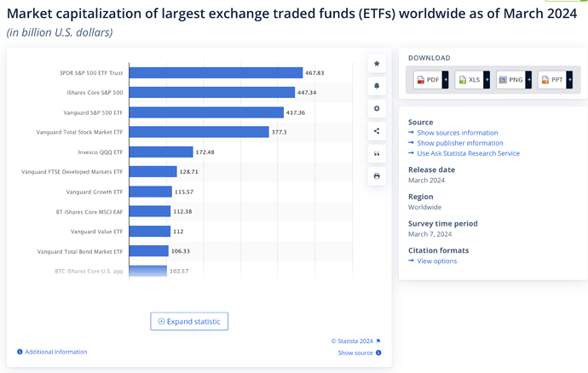
Task: Open Additional Information link
Action: click(56, 352)
